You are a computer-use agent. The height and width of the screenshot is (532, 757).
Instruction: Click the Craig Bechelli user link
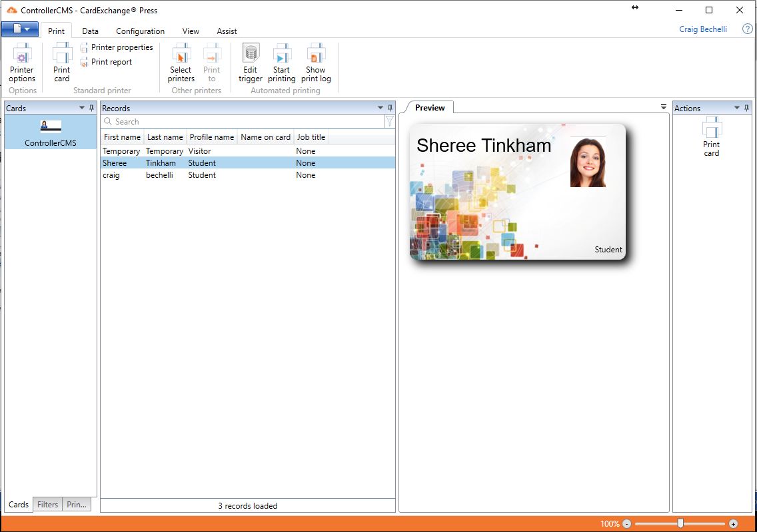pos(703,29)
